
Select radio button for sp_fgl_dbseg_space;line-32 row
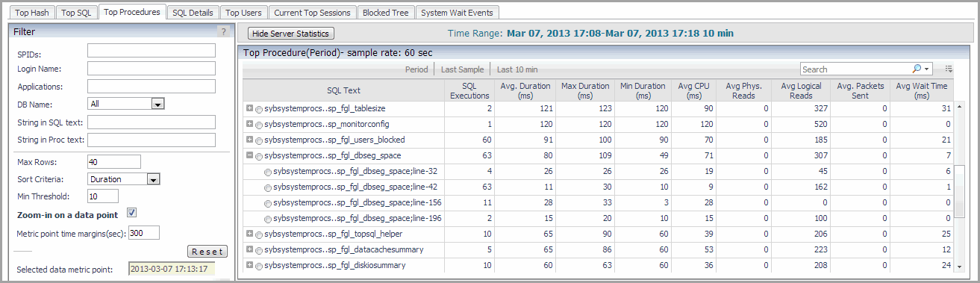point(268,172)
